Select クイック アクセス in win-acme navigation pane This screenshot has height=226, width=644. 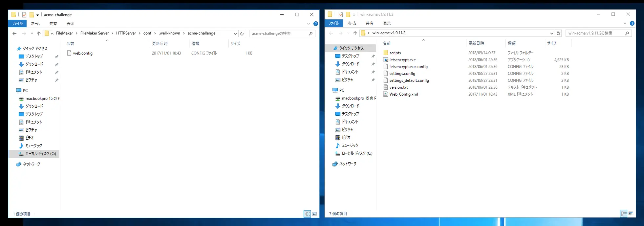tap(351, 48)
